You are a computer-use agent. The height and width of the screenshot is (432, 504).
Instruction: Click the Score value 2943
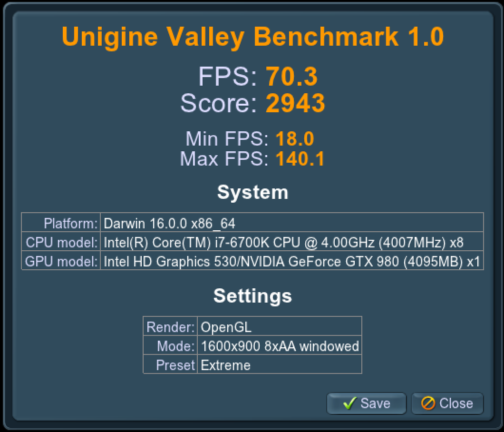[x=295, y=103]
